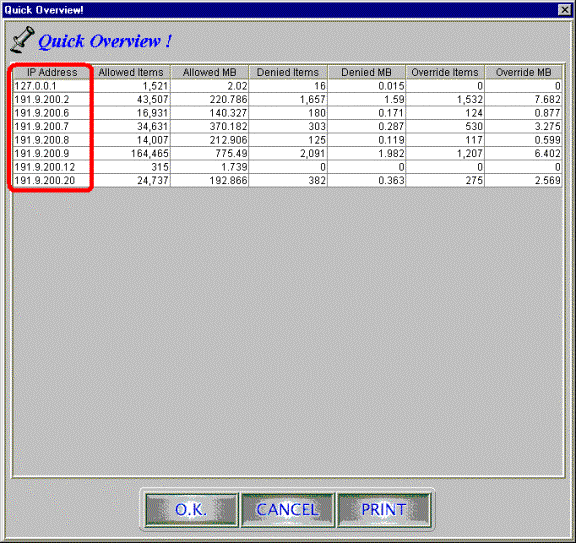Image resolution: width=576 pixels, height=543 pixels.
Task: Close the Quick Overview dialog window
Action: [x=564, y=10]
